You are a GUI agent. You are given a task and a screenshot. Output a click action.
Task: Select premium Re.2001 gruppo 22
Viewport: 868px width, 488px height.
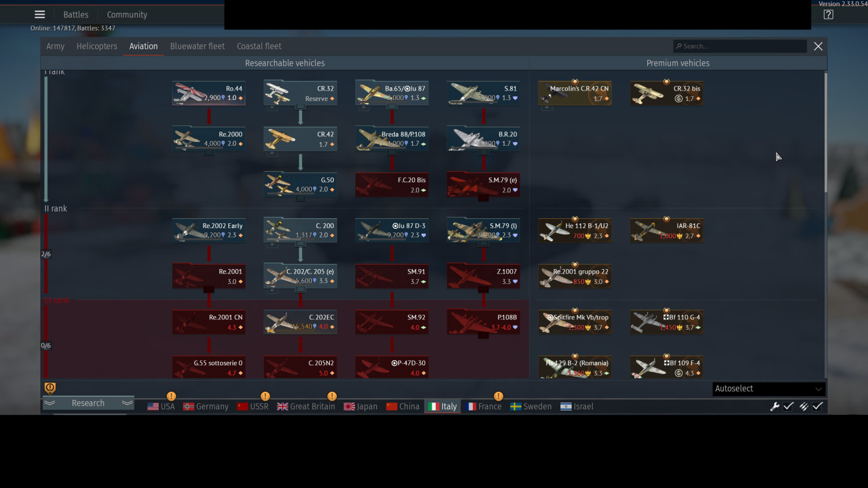[575, 276]
